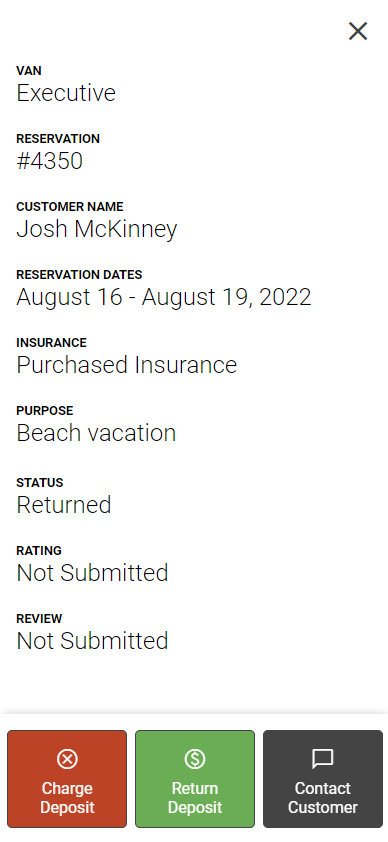This screenshot has width=388, height=842.
Task: Click the STATUS field label
Action: [x=40, y=483]
